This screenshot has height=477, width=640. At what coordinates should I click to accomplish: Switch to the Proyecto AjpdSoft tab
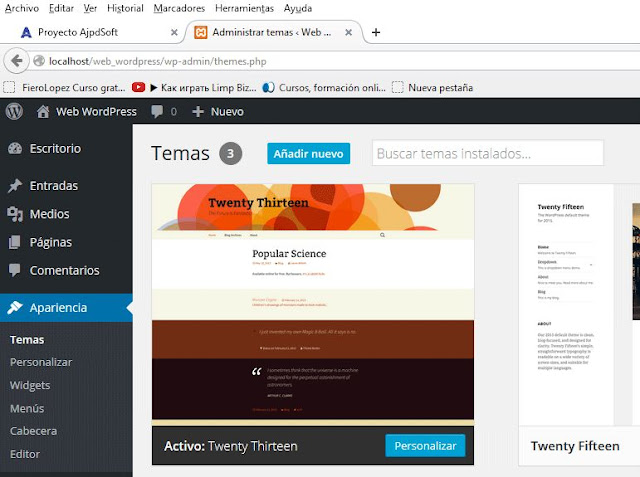click(x=94, y=32)
